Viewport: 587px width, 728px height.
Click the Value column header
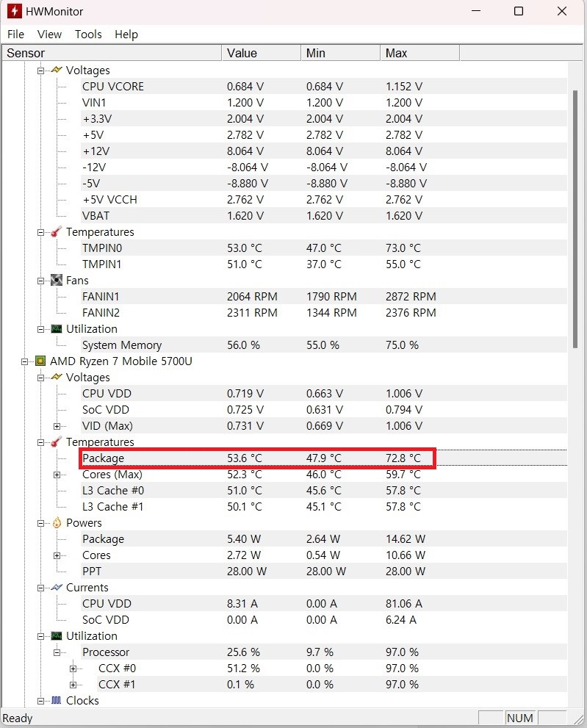pyautogui.click(x=262, y=53)
